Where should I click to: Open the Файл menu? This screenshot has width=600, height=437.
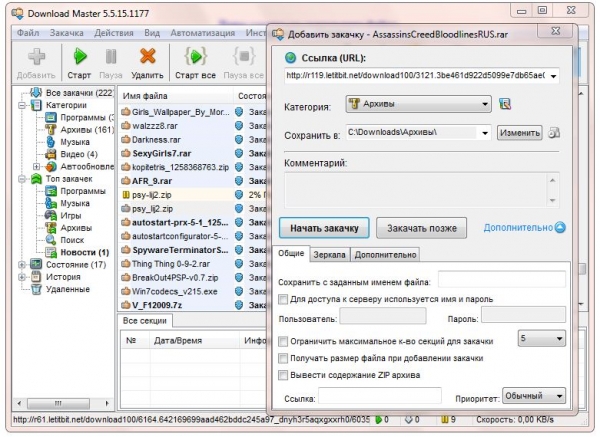click(28, 33)
